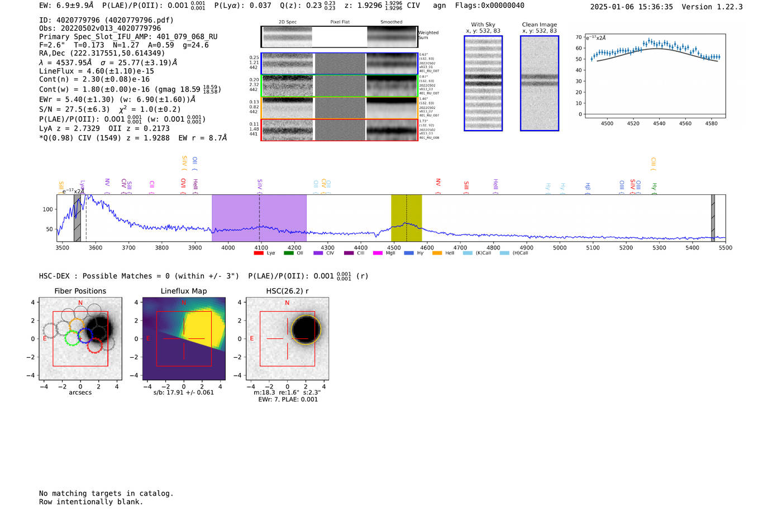Select the HeII orange legend swatch
Screen dimensions: 782x532
(437, 253)
